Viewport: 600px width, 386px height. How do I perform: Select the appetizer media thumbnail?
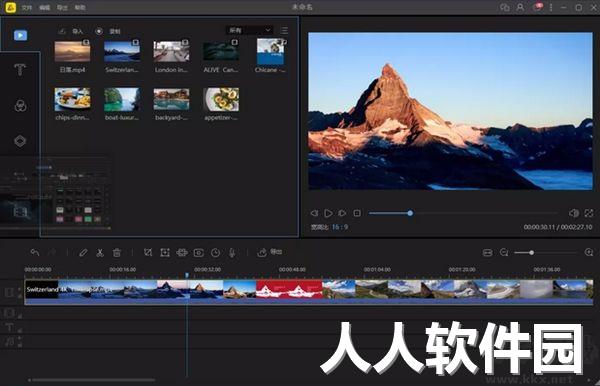pos(221,99)
